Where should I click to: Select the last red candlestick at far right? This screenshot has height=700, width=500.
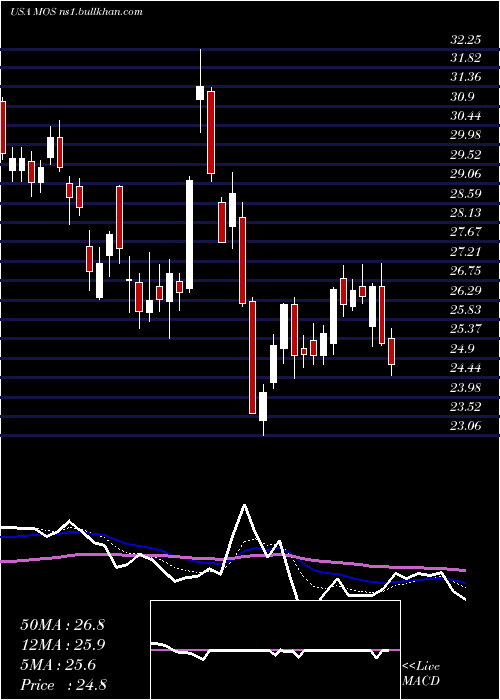click(x=392, y=351)
